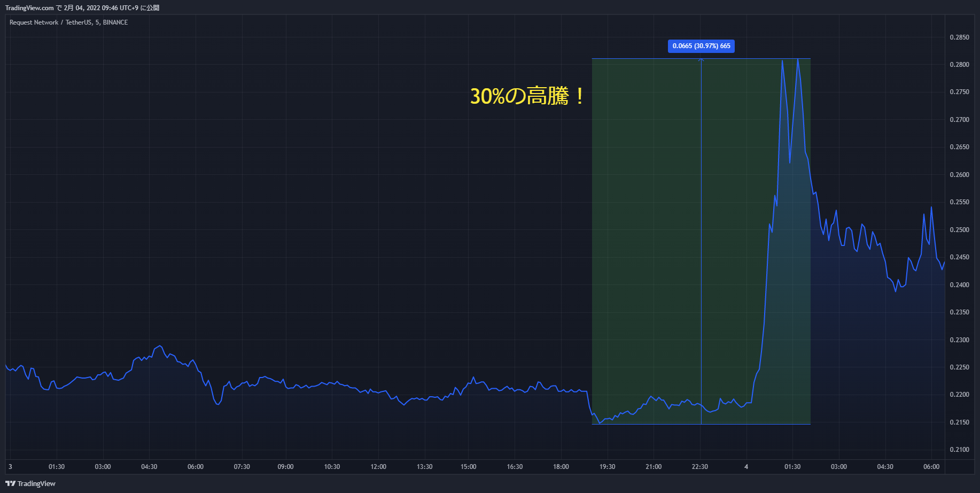Click price label 0.2350 on the price axis
The image size is (980, 493).
(959, 312)
